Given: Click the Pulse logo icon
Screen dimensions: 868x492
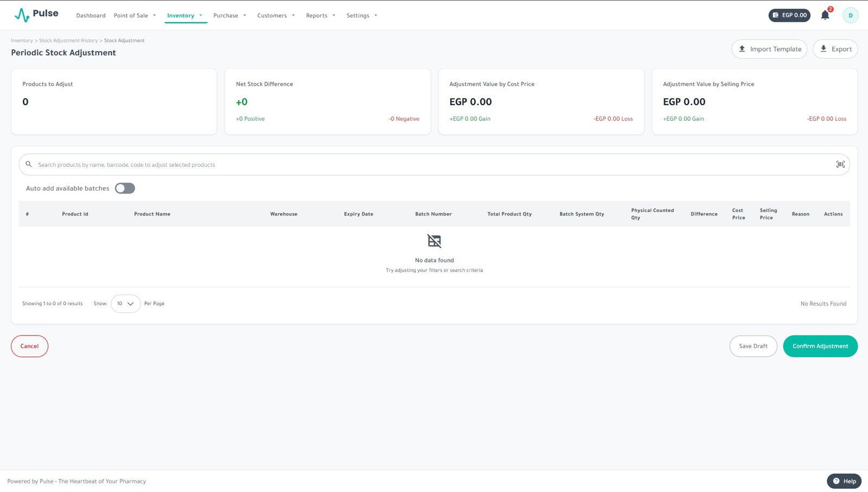Looking at the screenshot, I should tap(22, 15).
